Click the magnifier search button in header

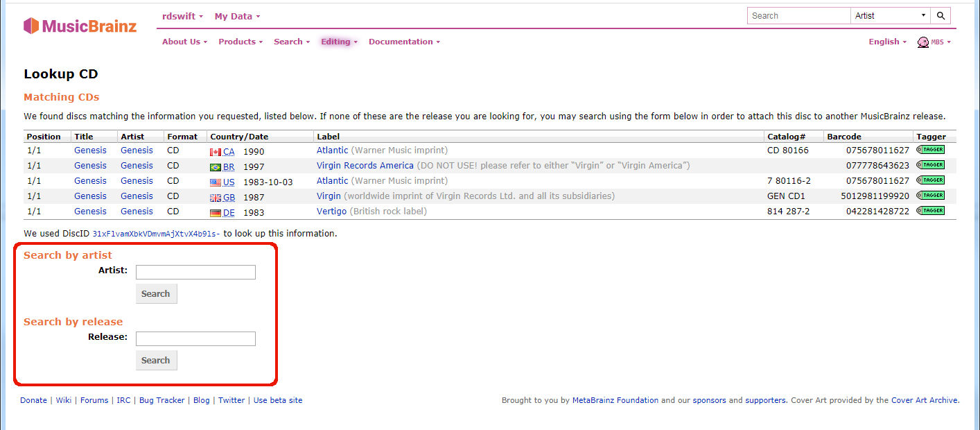[x=940, y=15]
